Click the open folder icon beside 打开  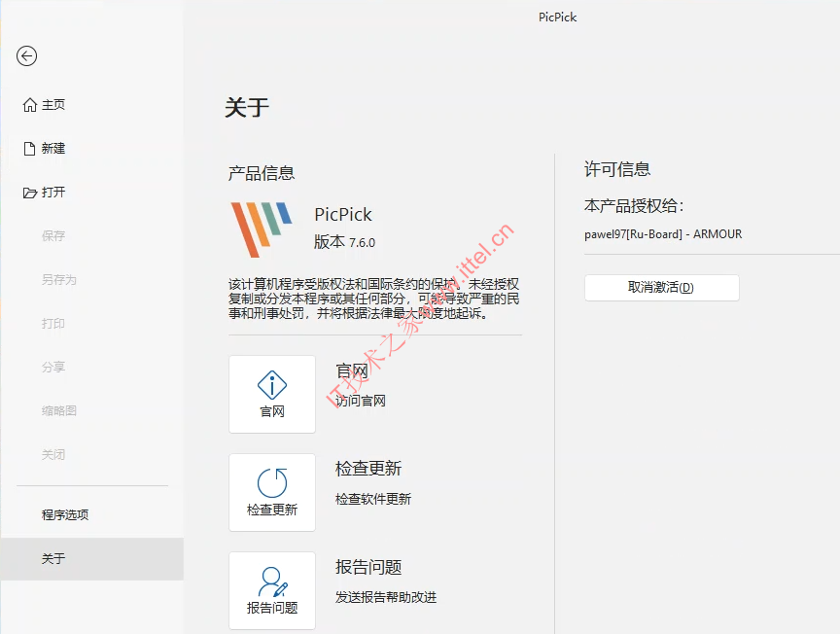point(30,193)
